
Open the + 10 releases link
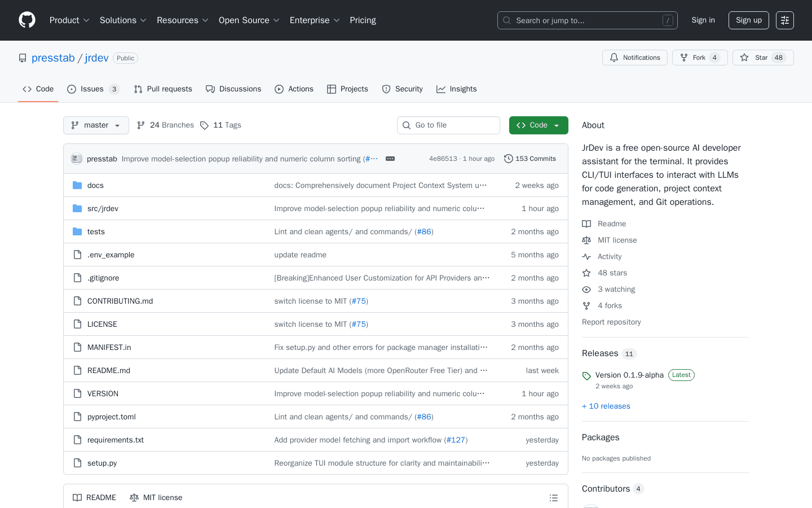pos(606,406)
